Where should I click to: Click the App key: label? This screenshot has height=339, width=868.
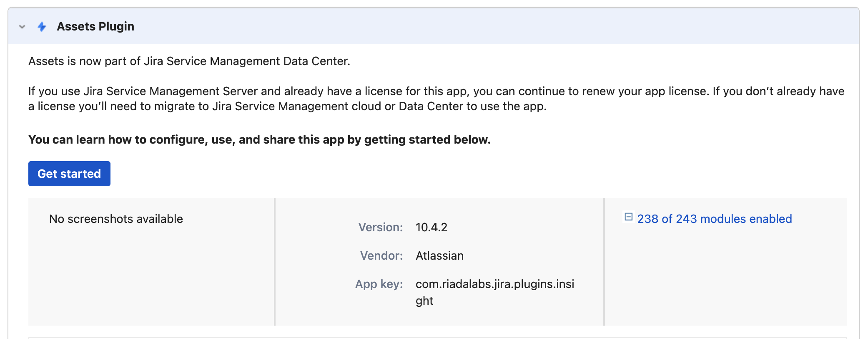(379, 284)
